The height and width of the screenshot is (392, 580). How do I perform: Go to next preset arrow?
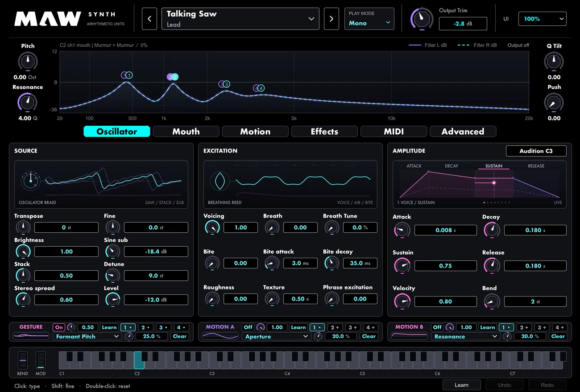tap(331, 19)
